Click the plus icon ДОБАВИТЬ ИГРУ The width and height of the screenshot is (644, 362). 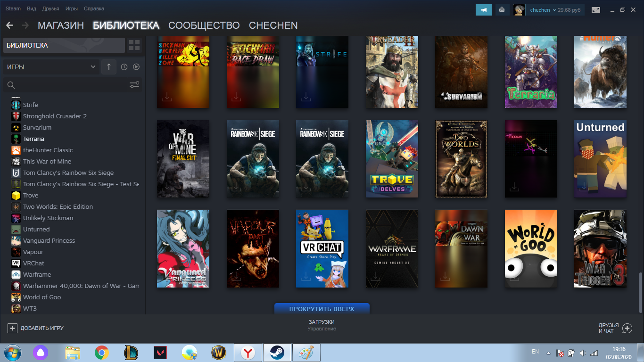tap(12, 328)
